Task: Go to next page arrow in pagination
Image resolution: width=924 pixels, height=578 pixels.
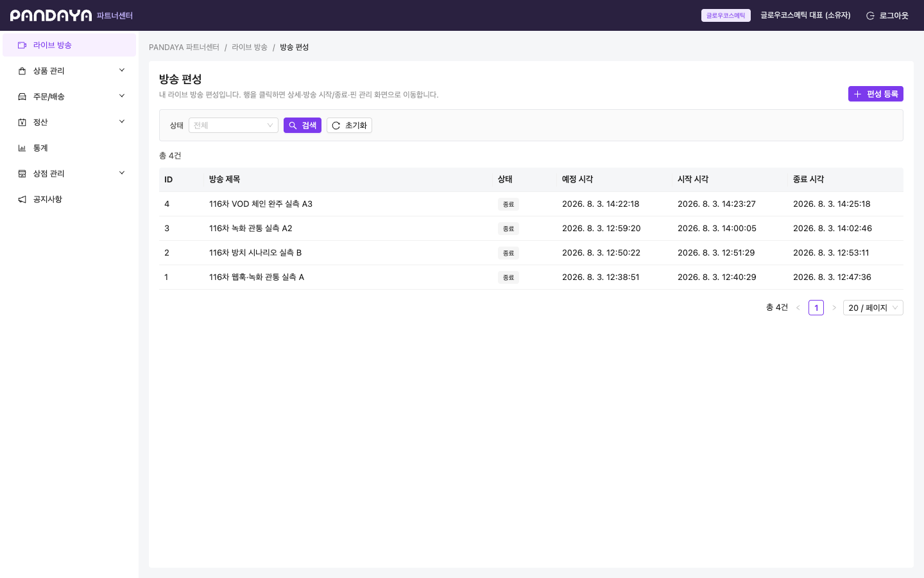Action: [x=834, y=308]
